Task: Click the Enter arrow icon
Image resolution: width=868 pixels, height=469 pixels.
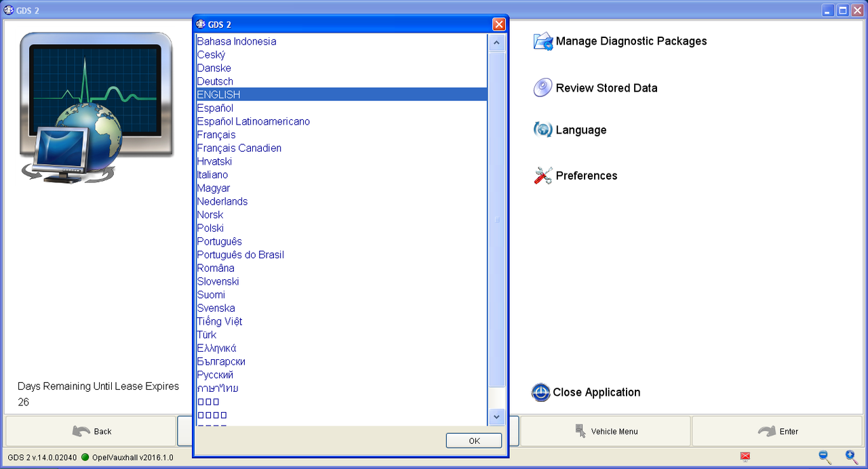Action: coord(767,431)
